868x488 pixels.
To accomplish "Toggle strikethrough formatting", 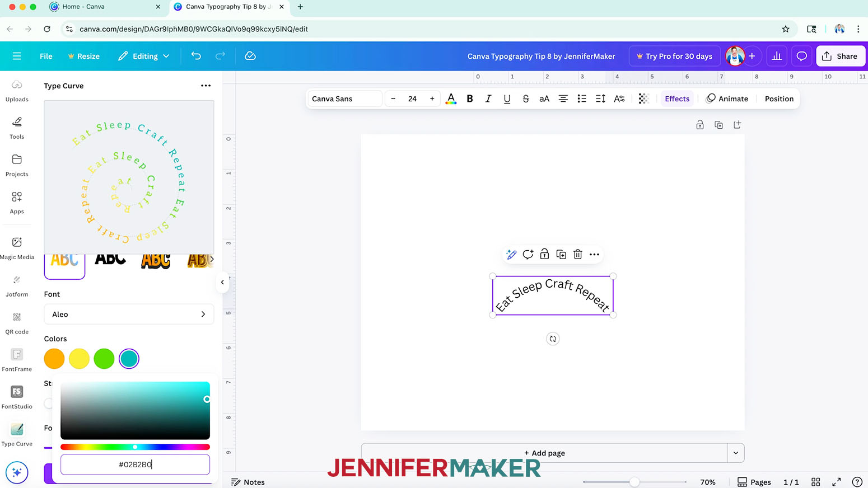I will (x=525, y=98).
